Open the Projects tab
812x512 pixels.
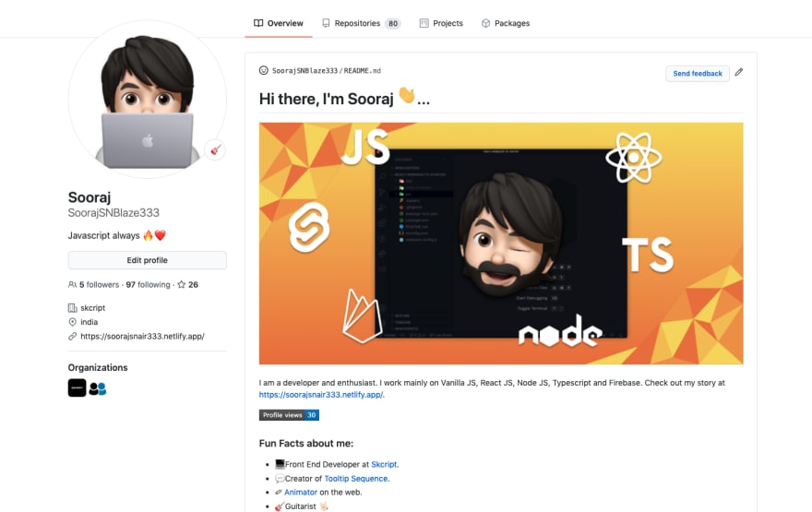(441, 23)
